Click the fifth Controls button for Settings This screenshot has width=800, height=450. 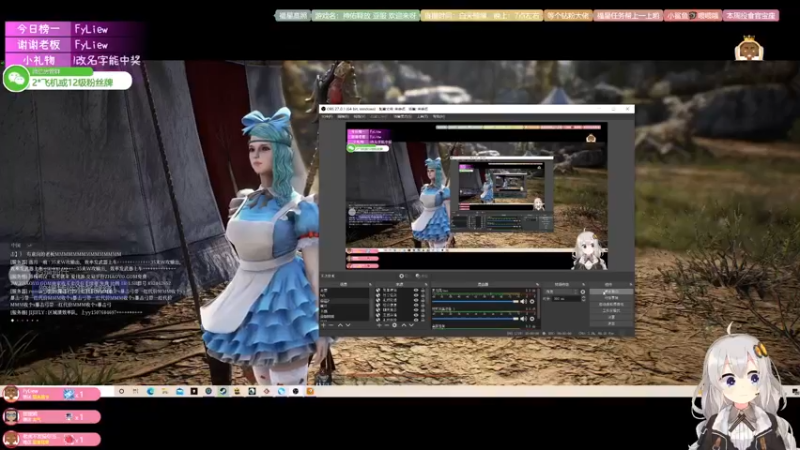point(611,317)
